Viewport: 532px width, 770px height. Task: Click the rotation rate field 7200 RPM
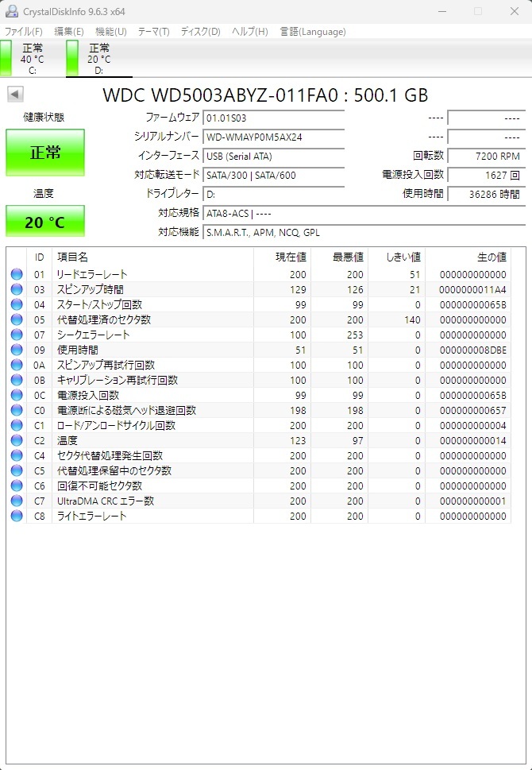[487, 157]
